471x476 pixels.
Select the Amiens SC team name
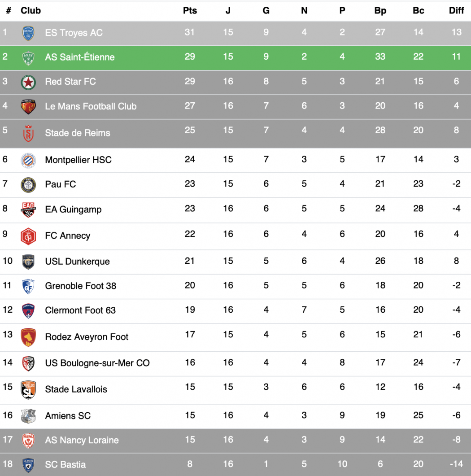tap(68, 416)
